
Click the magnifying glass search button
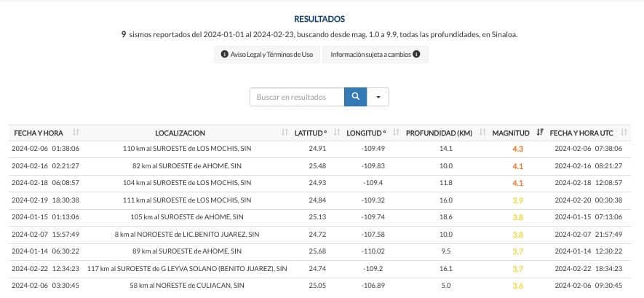pyautogui.click(x=355, y=97)
